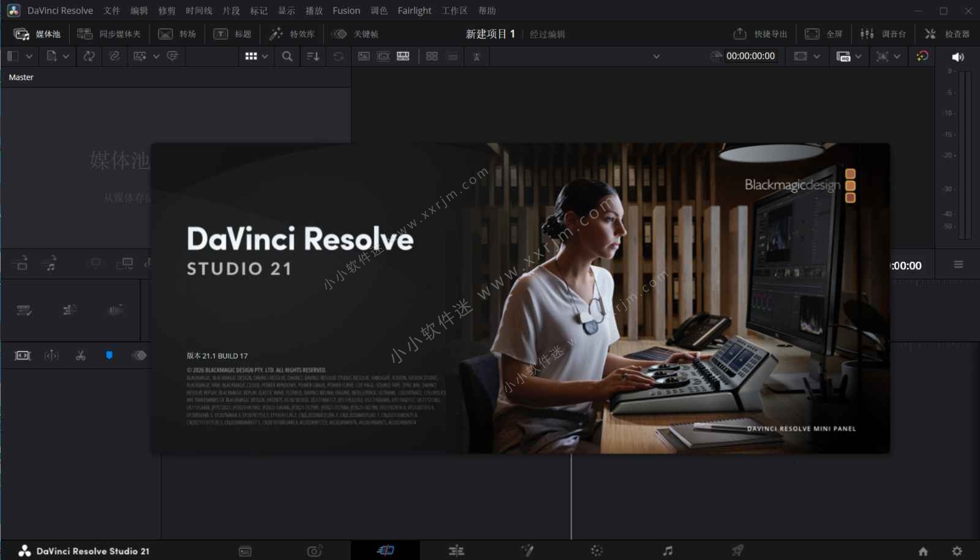Open the search magnifier in media pool
The image size is (980, 560).
[287, 56]
